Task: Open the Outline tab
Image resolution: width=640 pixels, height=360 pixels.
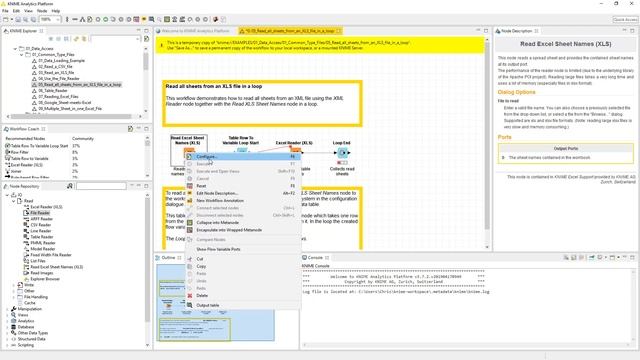Action: [x=168, y=258]
